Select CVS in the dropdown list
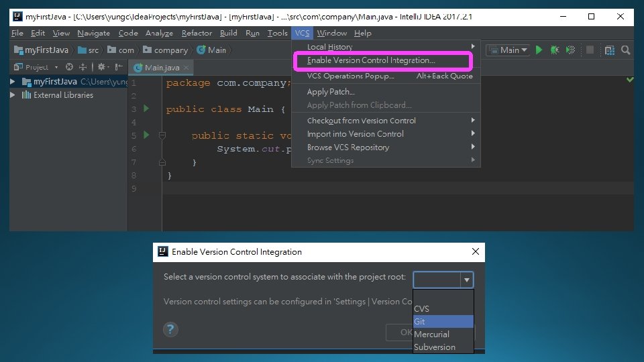The image size is (644, 362). click(x=443, y=308)
